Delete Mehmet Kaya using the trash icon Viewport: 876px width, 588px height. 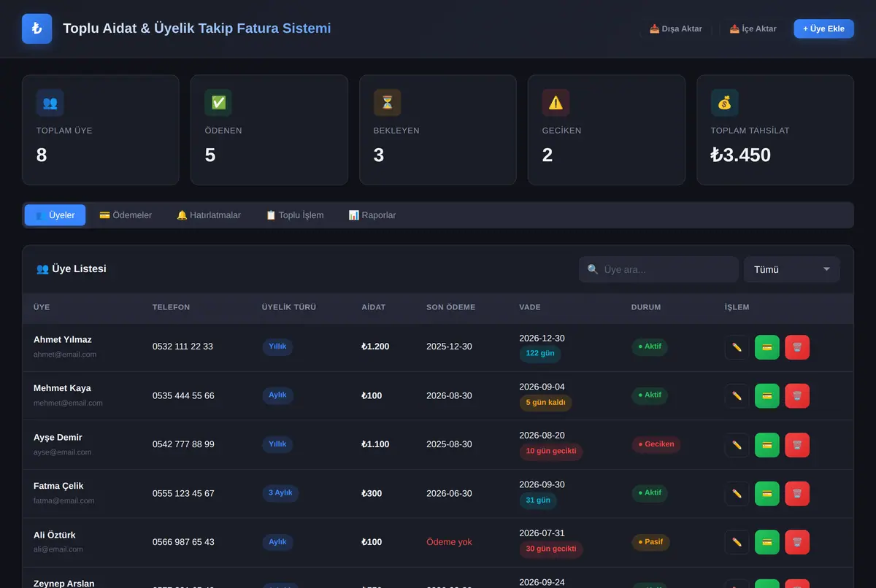coord(797,396)
